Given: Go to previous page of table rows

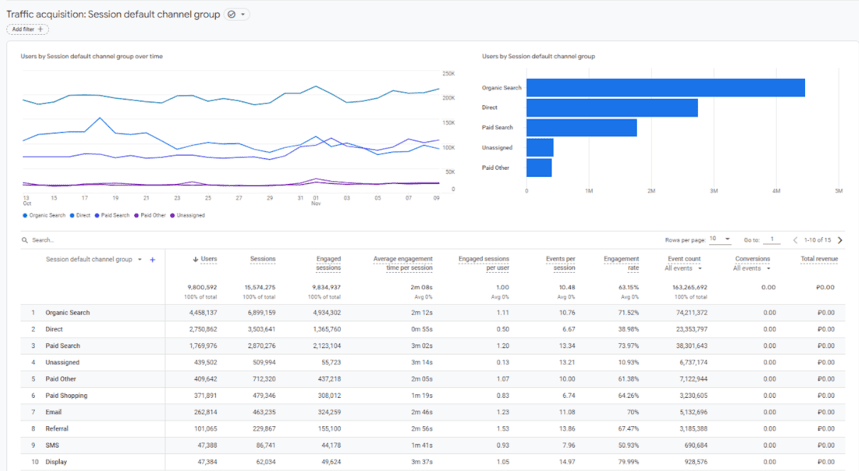Looking at the screenshot, I should [795, 240].
